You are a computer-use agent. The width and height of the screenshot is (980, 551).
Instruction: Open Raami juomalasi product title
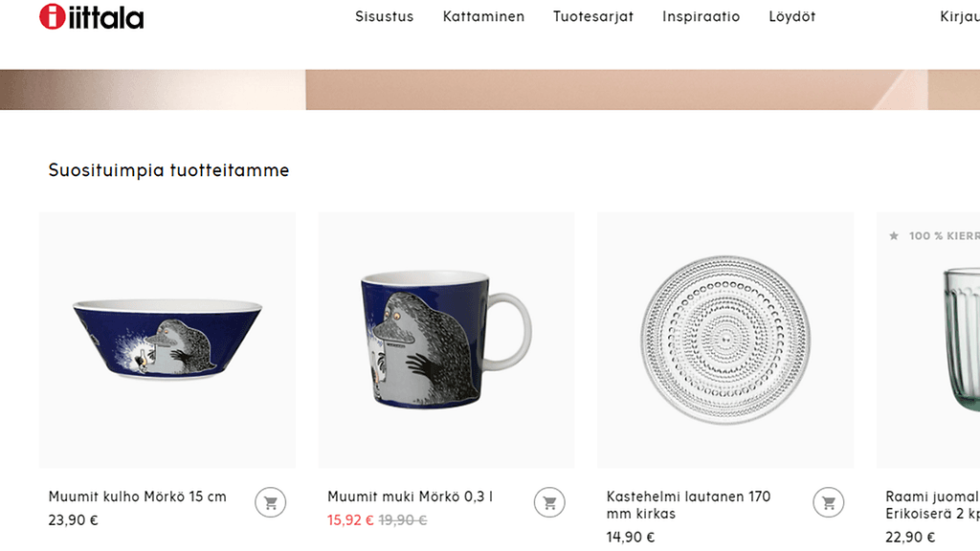click(932, 505)
